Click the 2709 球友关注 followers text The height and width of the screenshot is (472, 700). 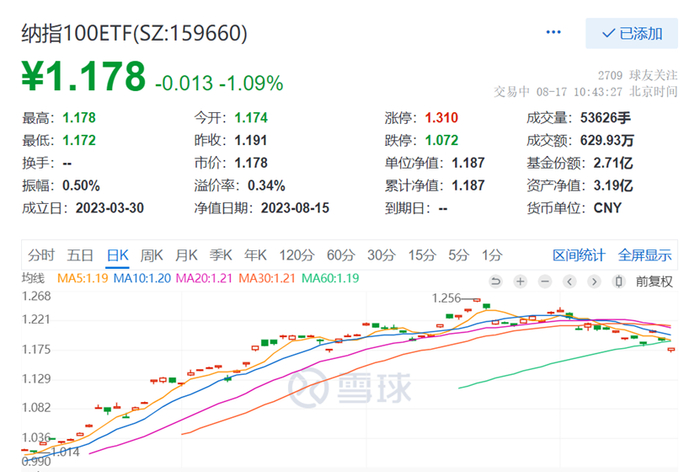pyautogui.click(x=638, y=75)
